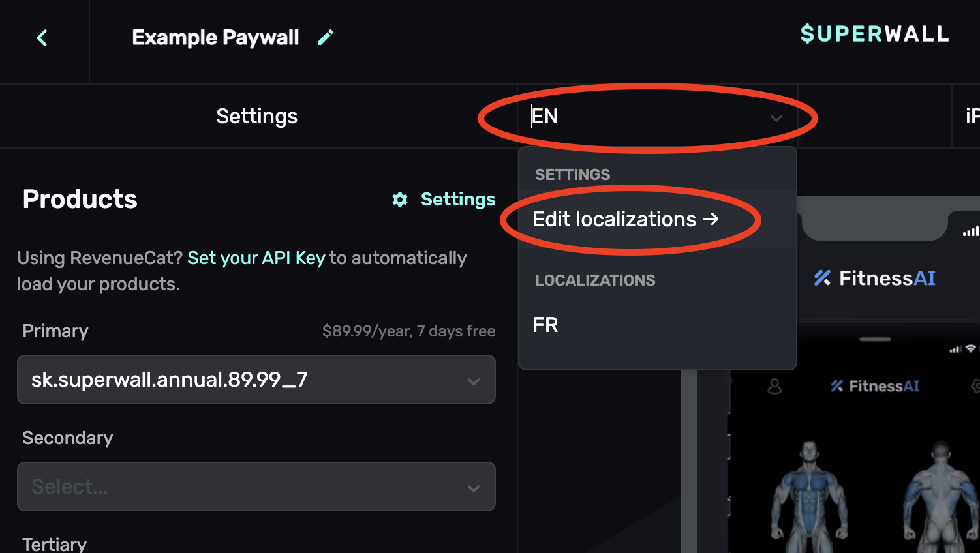Click the Example Paywall title
Image resolution: width=980 pixels, height=553 pixels.
click(215, 38)
